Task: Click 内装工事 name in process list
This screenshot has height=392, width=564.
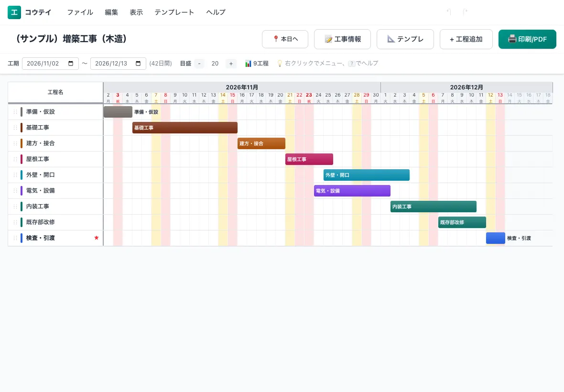Action: pos(38,207)
